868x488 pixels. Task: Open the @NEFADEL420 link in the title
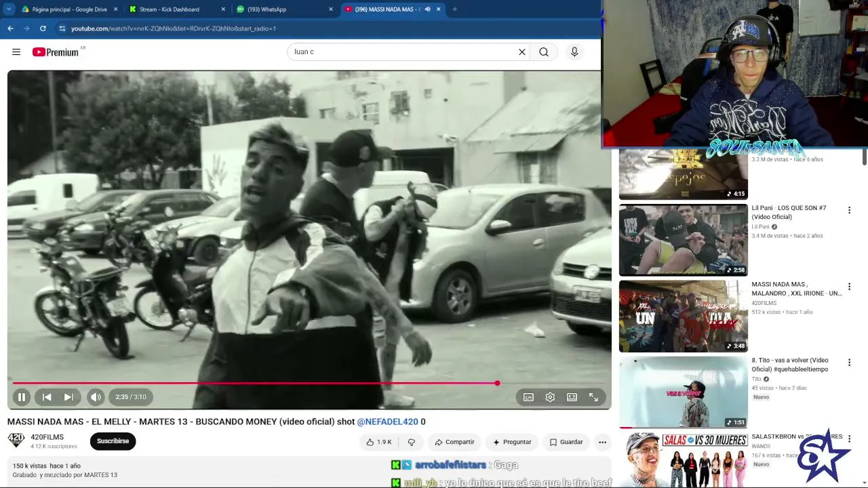tap(387, 422)
